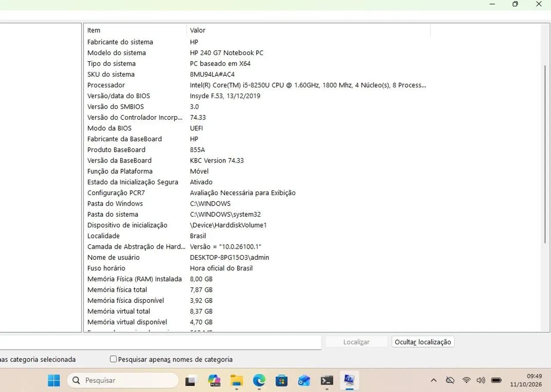Open the Microsoft Store
Viewport: 551px width, 392px height.
tap(282, 380)
